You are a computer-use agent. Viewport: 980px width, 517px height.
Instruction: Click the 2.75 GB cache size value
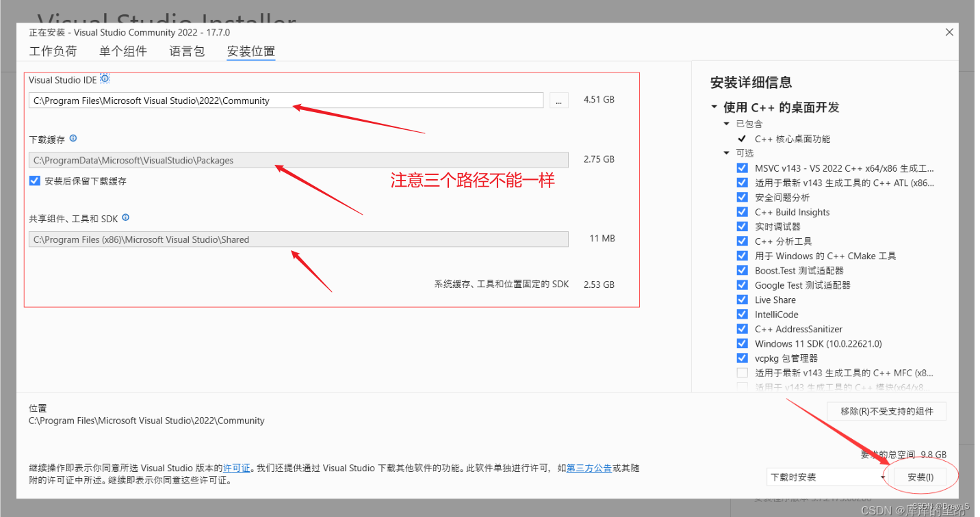599,159
